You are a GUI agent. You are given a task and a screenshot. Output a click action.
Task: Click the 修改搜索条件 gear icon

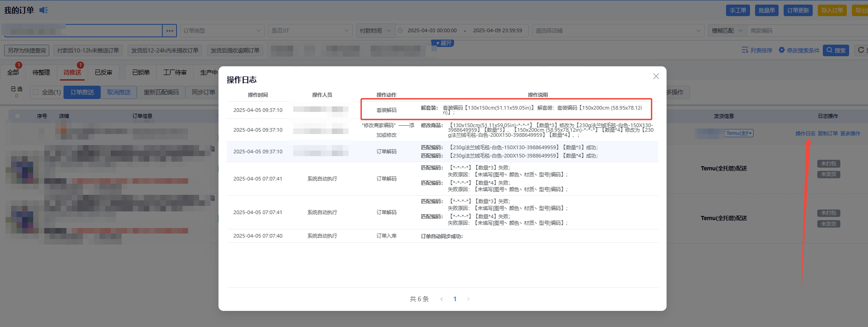[782, 50]
